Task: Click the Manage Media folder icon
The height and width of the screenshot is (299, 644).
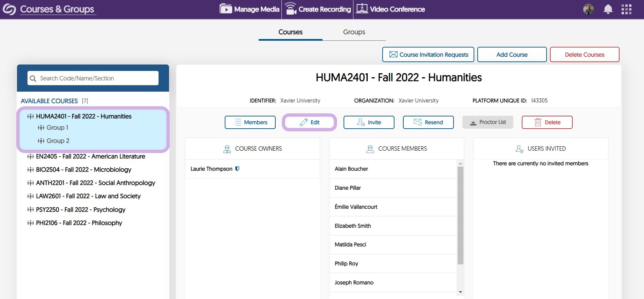Action: pyautogui.click(x=225, y=9)
